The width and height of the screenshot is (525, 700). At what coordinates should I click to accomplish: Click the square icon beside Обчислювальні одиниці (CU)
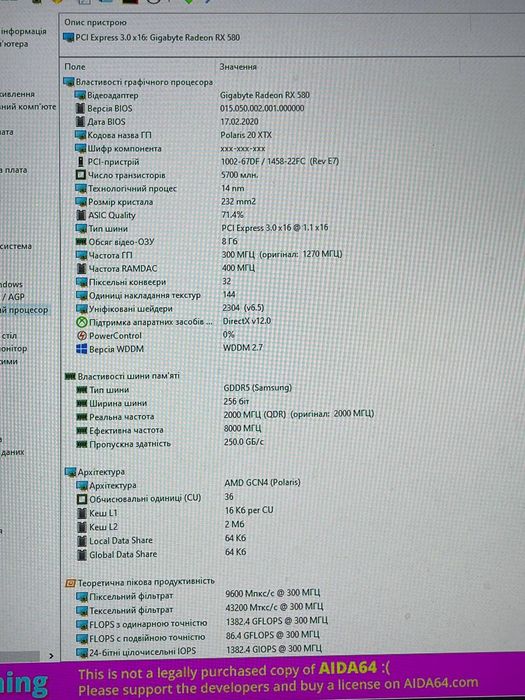[82, 499]
